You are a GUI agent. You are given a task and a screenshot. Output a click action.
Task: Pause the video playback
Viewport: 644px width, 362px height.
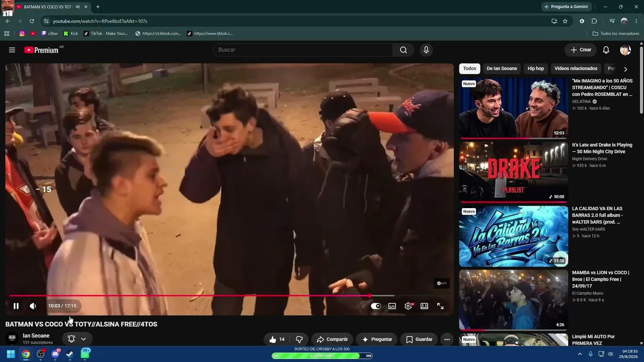tap(16, 306)
